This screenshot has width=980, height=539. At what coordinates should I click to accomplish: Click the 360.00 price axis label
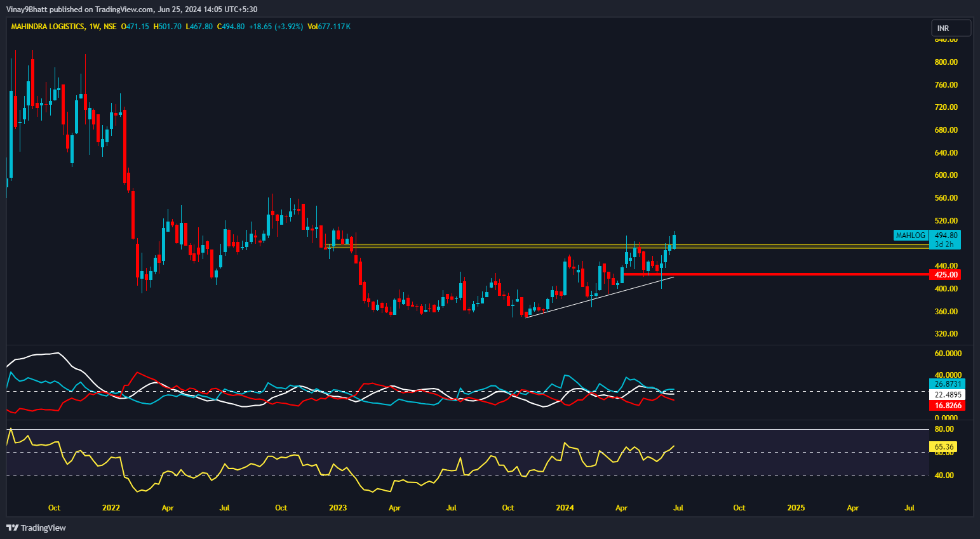(946, 312)
